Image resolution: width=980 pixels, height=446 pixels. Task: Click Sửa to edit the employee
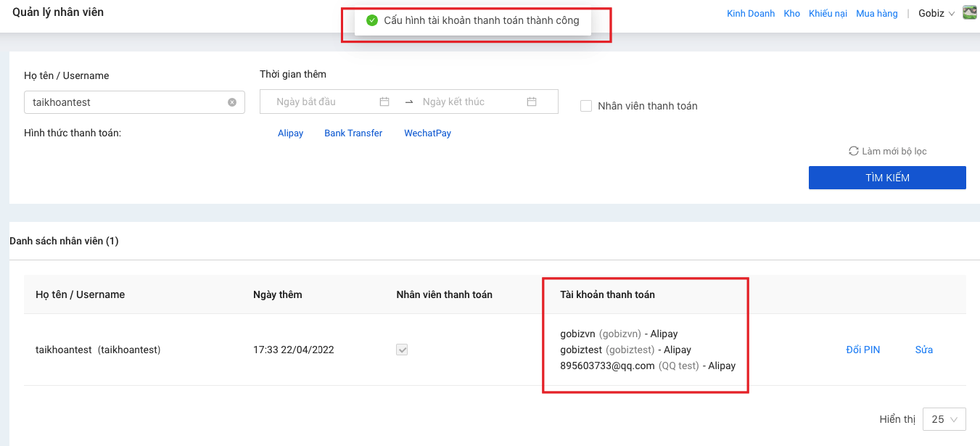click(x=923, y=350)
